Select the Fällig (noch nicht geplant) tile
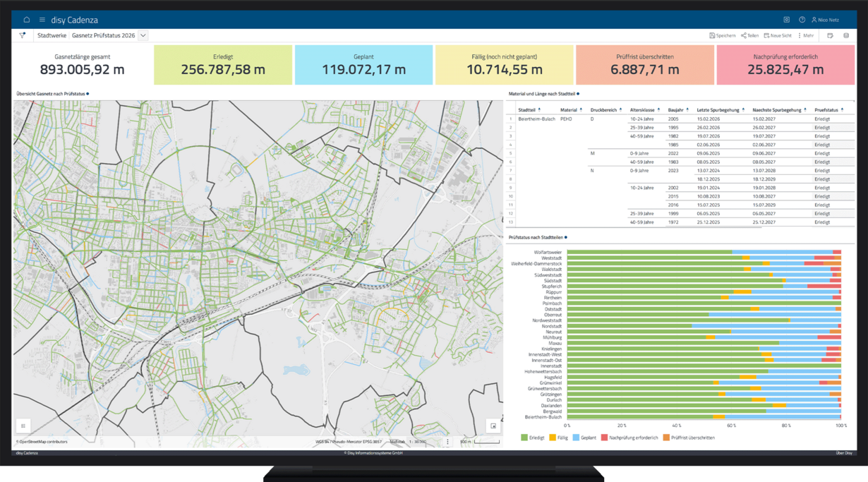 pos(504,65)
